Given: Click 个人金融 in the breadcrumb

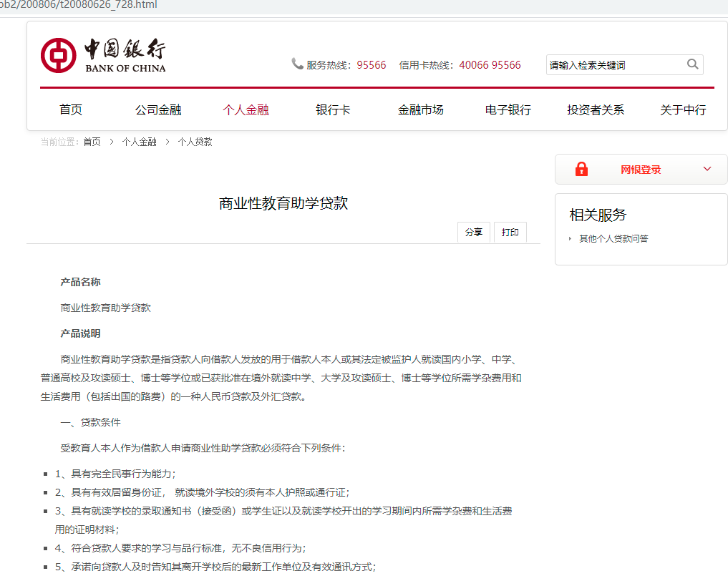Looking at the screenshot, I should click(139, 142).
